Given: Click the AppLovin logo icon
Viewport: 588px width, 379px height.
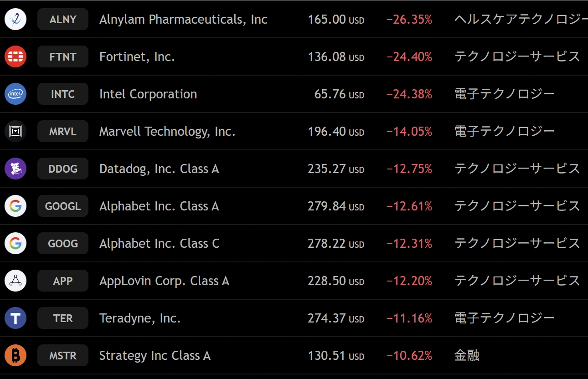Looking at the screenshot, I should click(15, 281).
